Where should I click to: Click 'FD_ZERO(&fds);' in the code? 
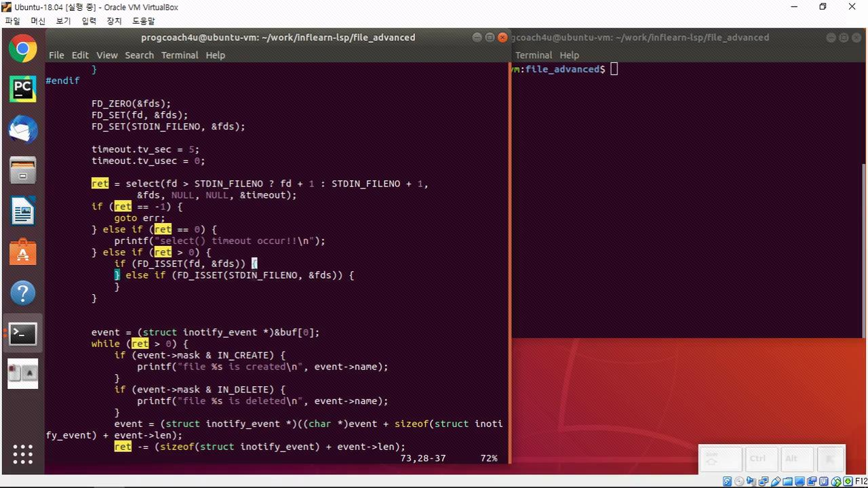click(x=132, y=104)
